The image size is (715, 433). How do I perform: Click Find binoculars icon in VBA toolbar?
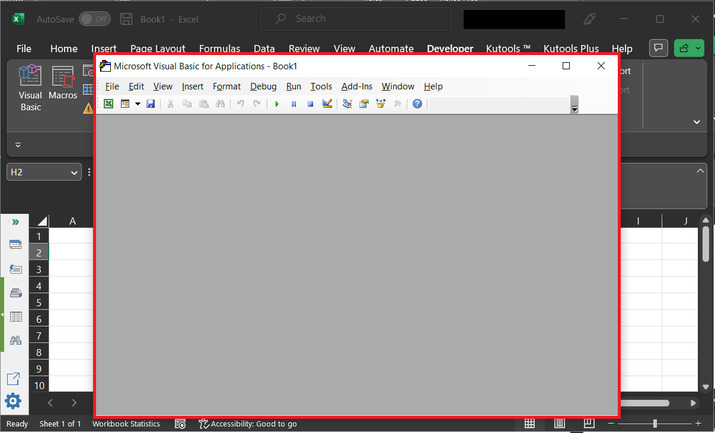pos(220,104)
